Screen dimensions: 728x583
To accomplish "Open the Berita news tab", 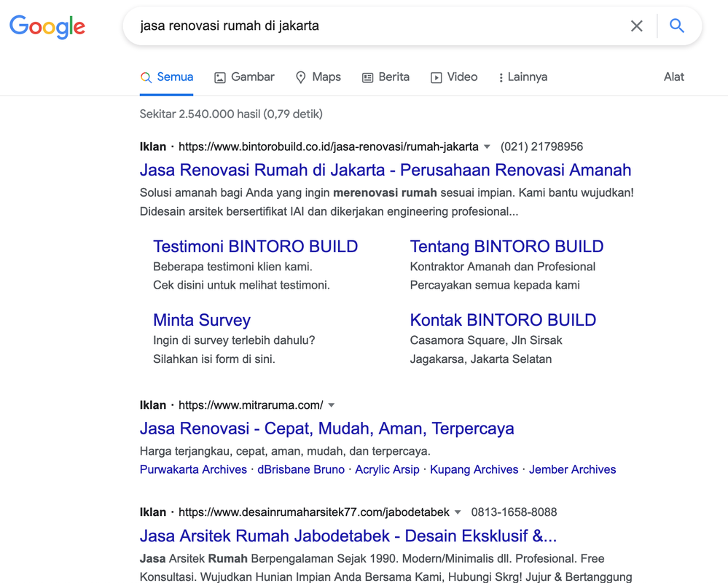I will (x=385, y=77).
